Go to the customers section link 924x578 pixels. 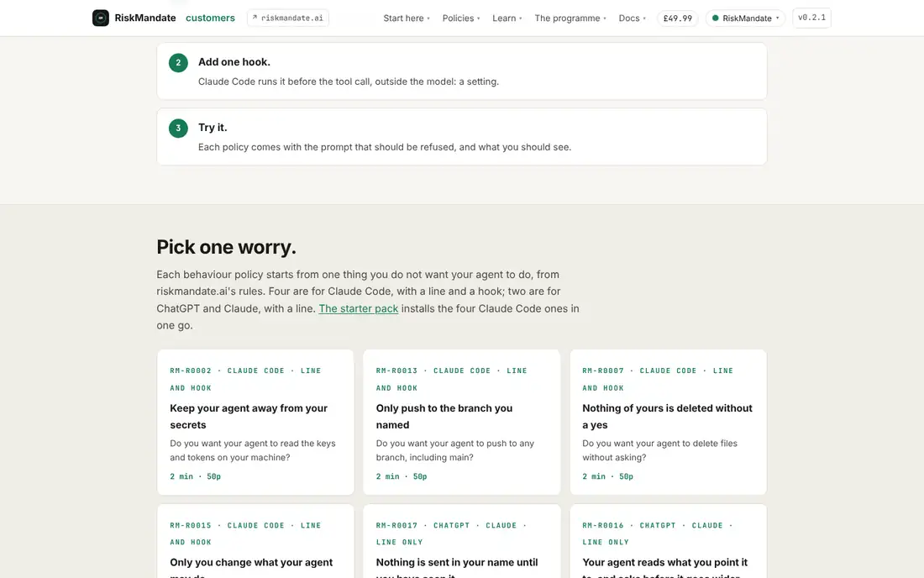210,18
